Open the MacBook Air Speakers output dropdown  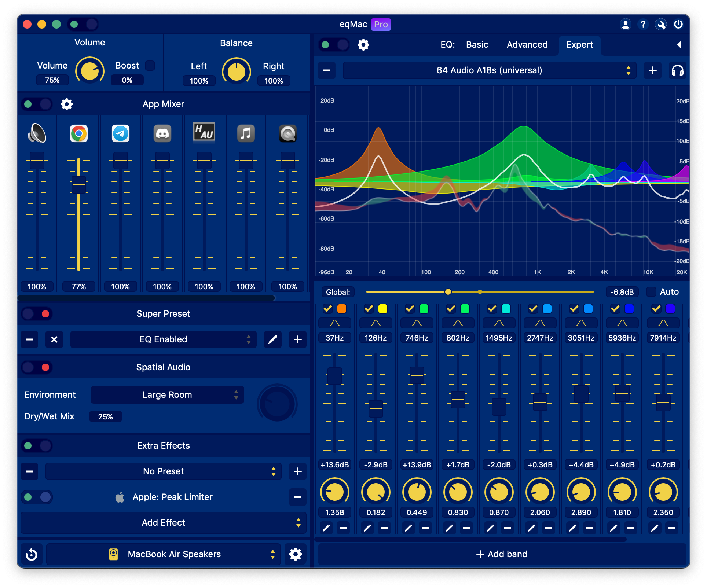tap(164, 554)
